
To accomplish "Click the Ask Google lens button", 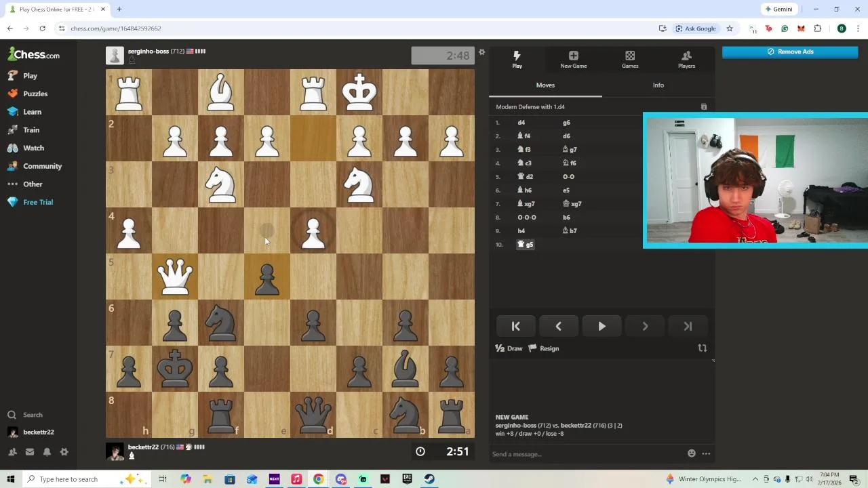I will pos(696,28).
